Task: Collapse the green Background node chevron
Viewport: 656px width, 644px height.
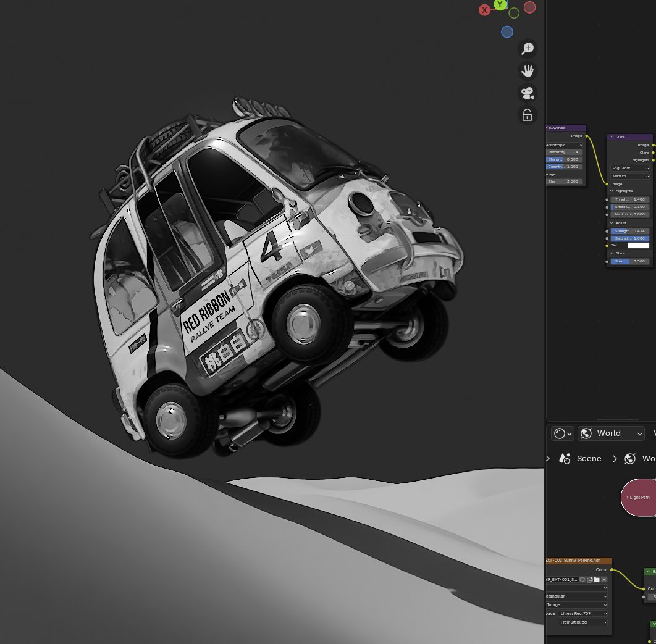Action: coord(649,571)
